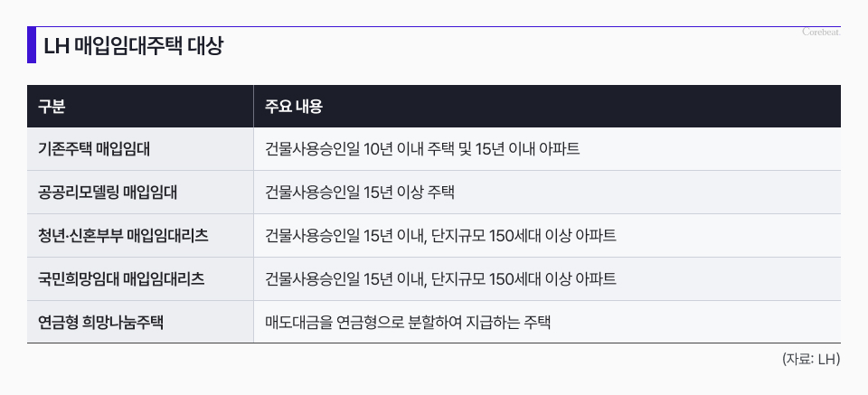
Task: Click the '건물사용승인일 15년 이상 주택' description
Action: click(x=360, y=193)
